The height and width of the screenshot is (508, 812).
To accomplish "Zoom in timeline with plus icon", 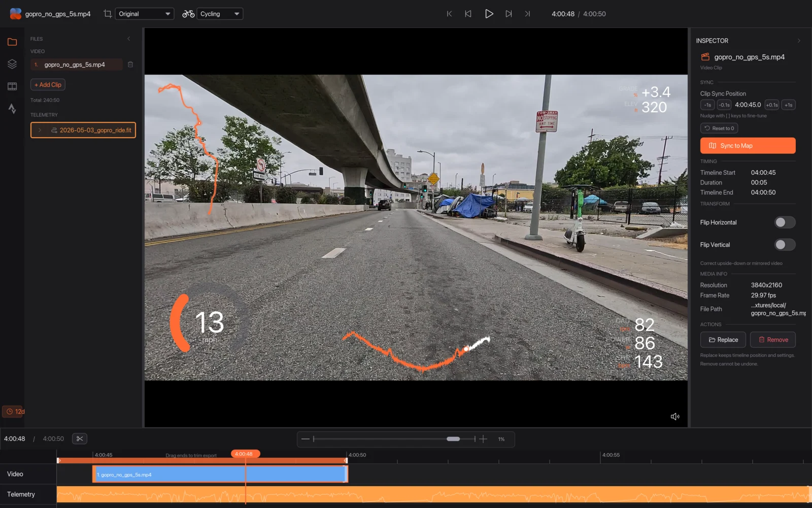I will (483, 439).
